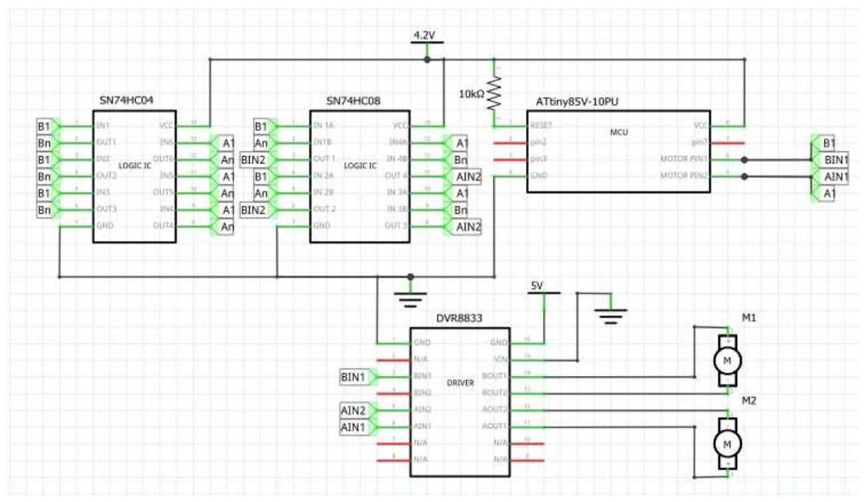Screen dimensions: 868x502
Task: Select the SN74HC04 chip body
Action: coord(134,177)
